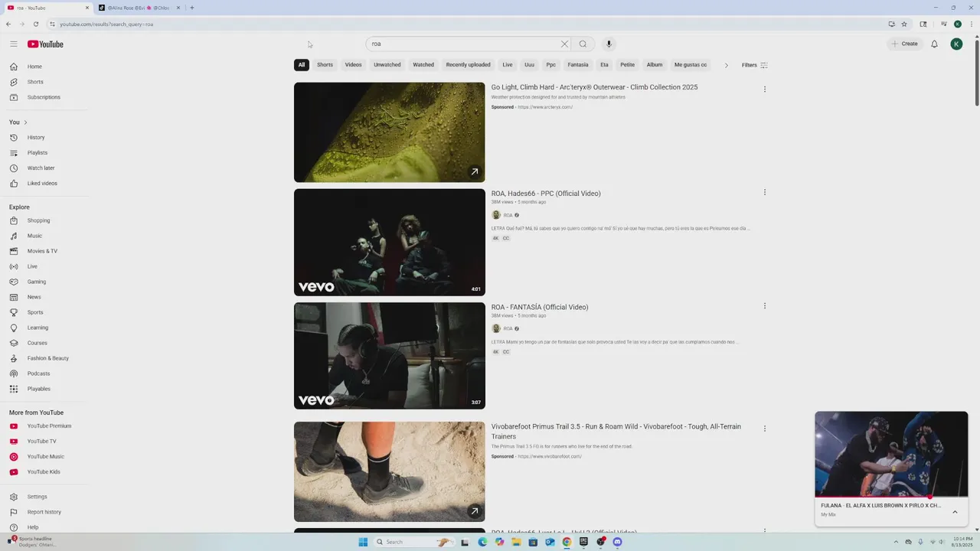The image size is (980, 551).
Task: Expand the miniplayer with the chevron
Action: pos(955,512)
